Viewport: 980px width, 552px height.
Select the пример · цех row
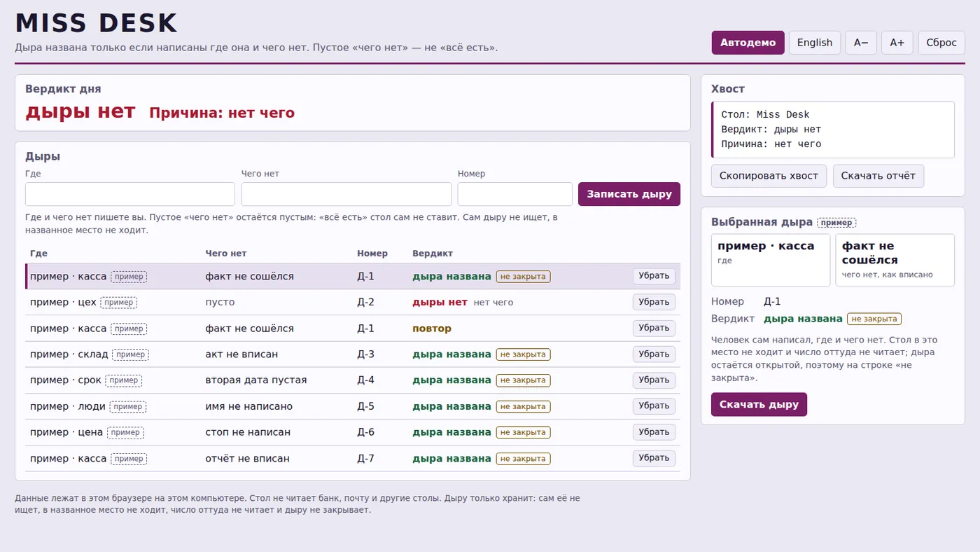pos(353,303)
